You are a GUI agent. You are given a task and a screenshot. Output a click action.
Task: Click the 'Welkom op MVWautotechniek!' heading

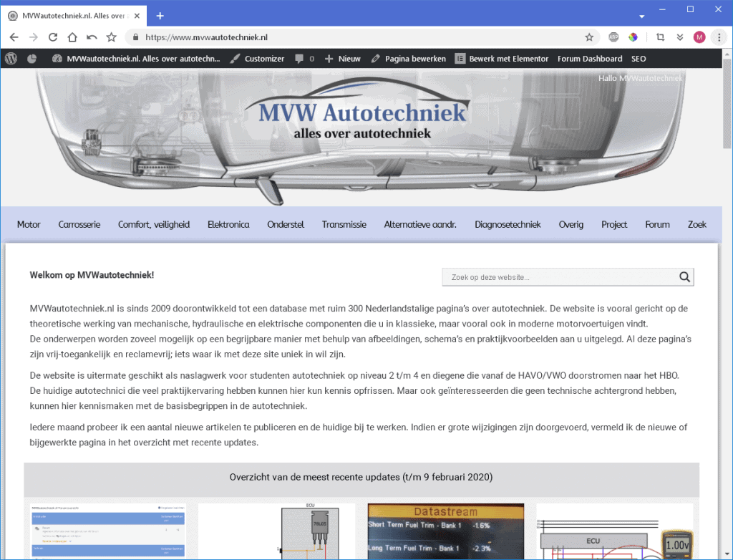(x=92, y=275)
